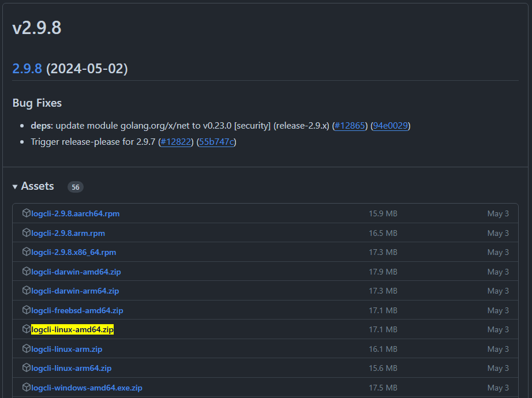Download logcli-linux-arm.zip
This screenshot has height=398, width=532.
coord(66,350)
